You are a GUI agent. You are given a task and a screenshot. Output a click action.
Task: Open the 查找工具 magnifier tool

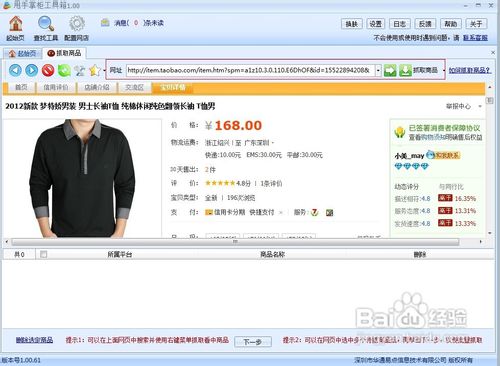click(x=46, y=24)
